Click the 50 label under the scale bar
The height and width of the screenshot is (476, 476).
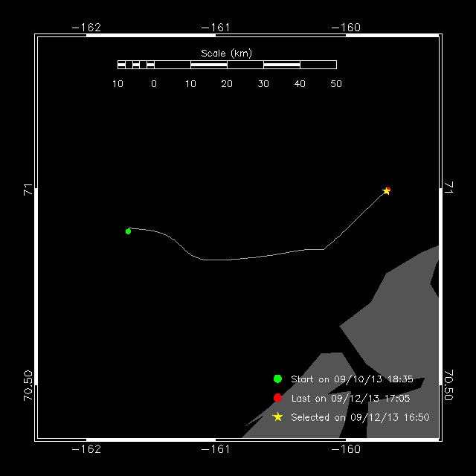(x=336, y=84)
